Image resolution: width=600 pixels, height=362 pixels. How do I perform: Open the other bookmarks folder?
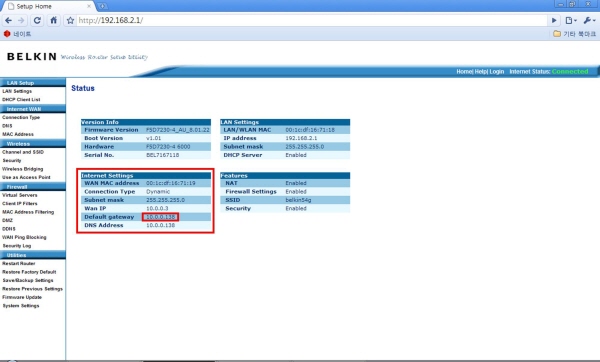point(575,34)
